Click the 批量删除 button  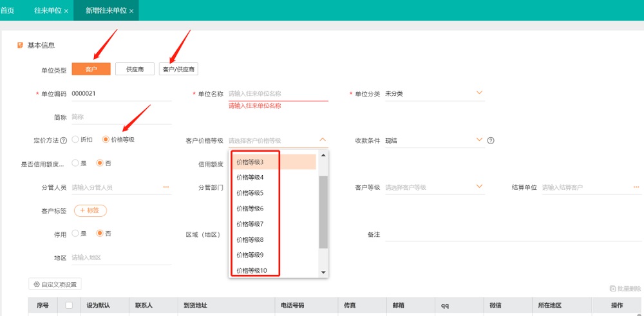tap(625, 289)
